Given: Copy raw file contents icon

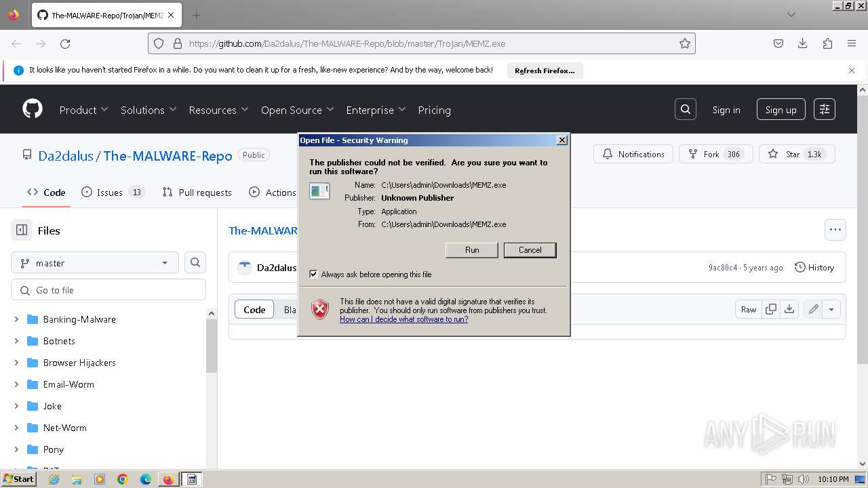Looking at the screenshot, I should pyautogui.click(x=771, y=309).
